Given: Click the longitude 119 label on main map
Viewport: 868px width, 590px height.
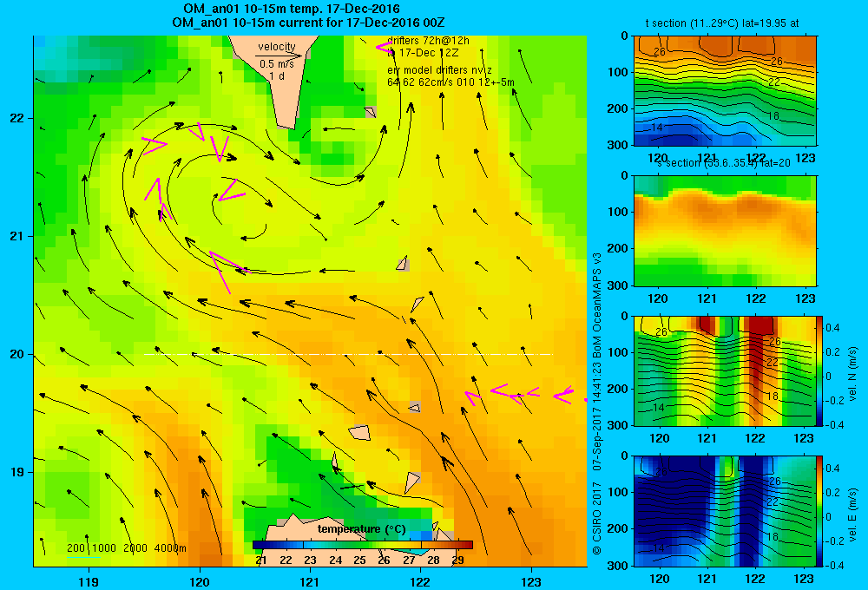Looking at the screenshot, I should (x=89, y=581).
